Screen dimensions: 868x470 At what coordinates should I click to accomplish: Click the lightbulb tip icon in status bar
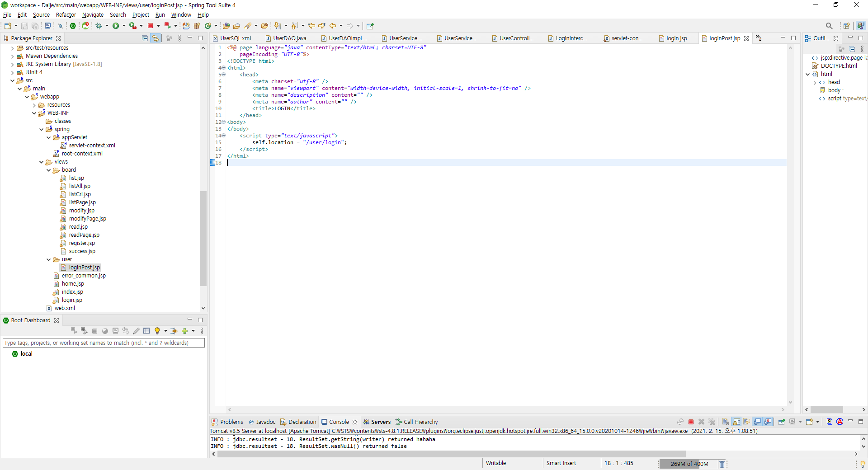pyautogui.click(x=863, y=464)
